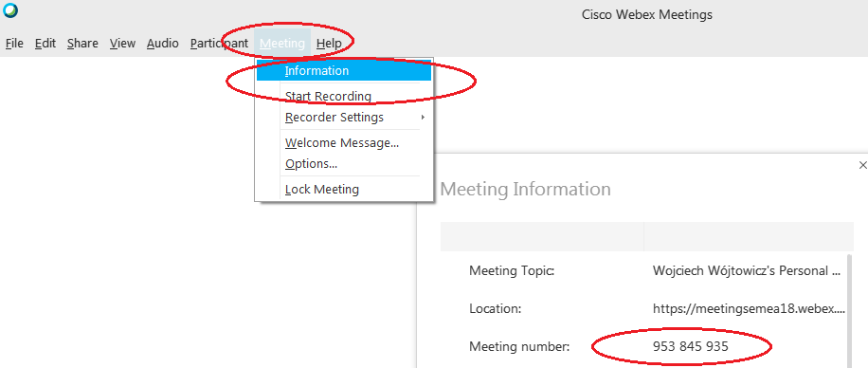This screenshot has height=368, width=868.
Task: Close the Meeting Information panel
Action: (x=862, y=165)
